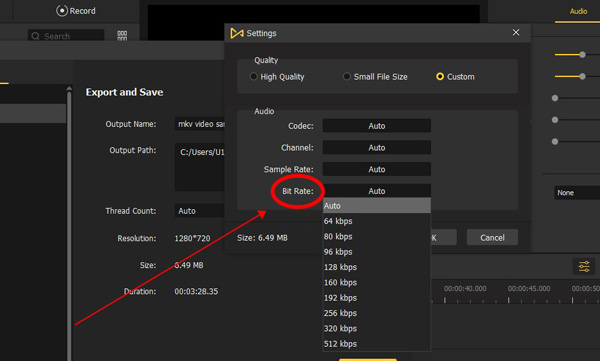Click the Output Path field
The width and height of the screenshot is (600, 361).
click(x=199, y=167)
